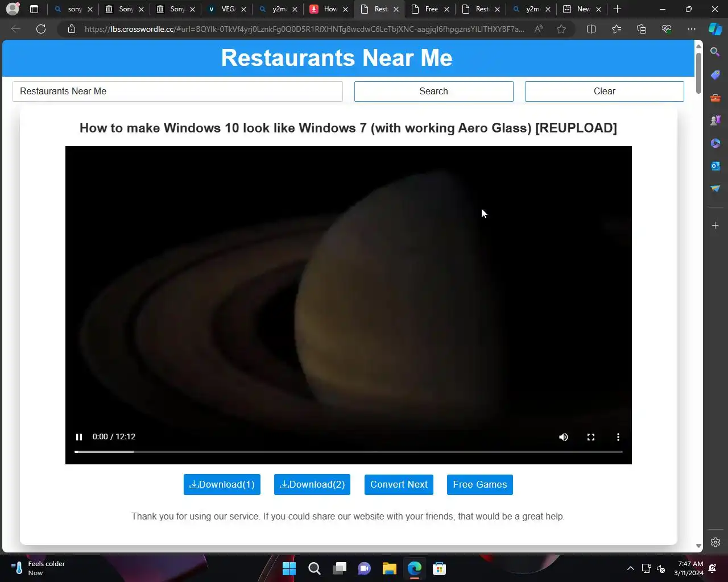Switch to the 'Free' tab
728x582 pixels.
pyautogui.click(x=429, y=9)
